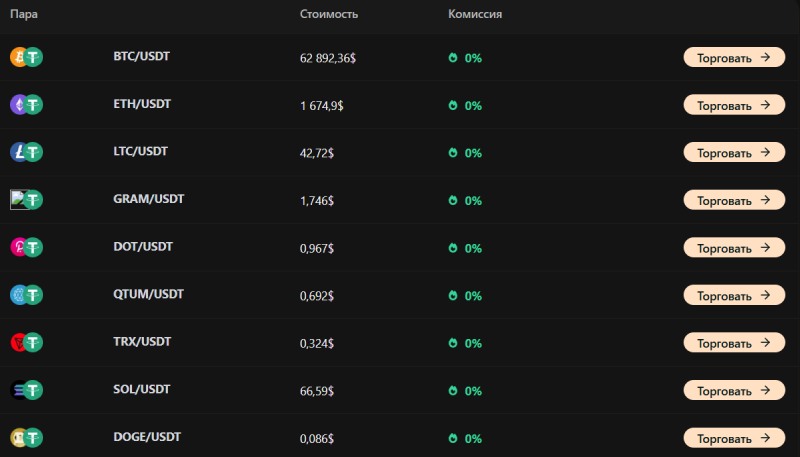Select the BTC/USDT pair name
The width and height of the screenshot is (800, 457).
(x=141, y=56)
